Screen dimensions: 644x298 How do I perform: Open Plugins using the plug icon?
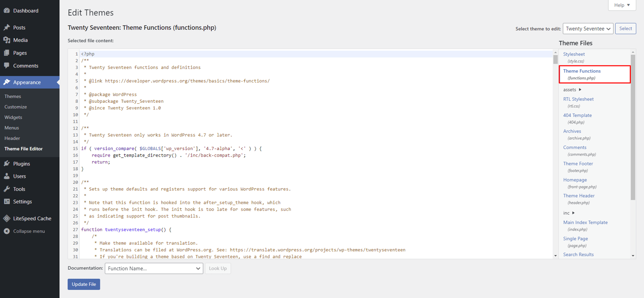[x=6, y=163]
